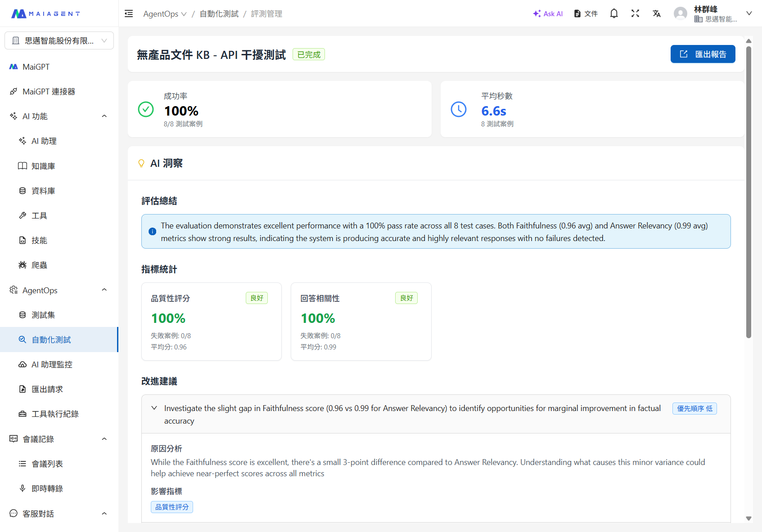
Task: Click the 匯出報告 export button
Action: [703, 54]
